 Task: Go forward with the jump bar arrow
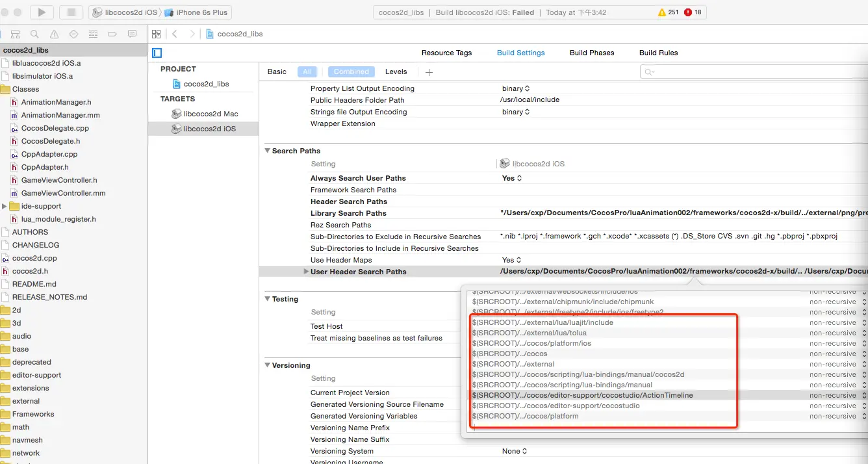point(192,34)
